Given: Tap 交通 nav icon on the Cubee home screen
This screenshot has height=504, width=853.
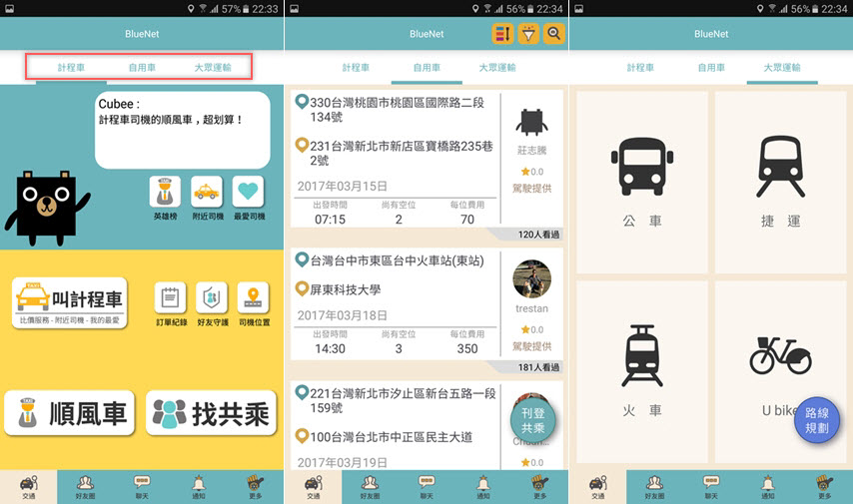Looking at the screenshot, I should coord(28,487).
